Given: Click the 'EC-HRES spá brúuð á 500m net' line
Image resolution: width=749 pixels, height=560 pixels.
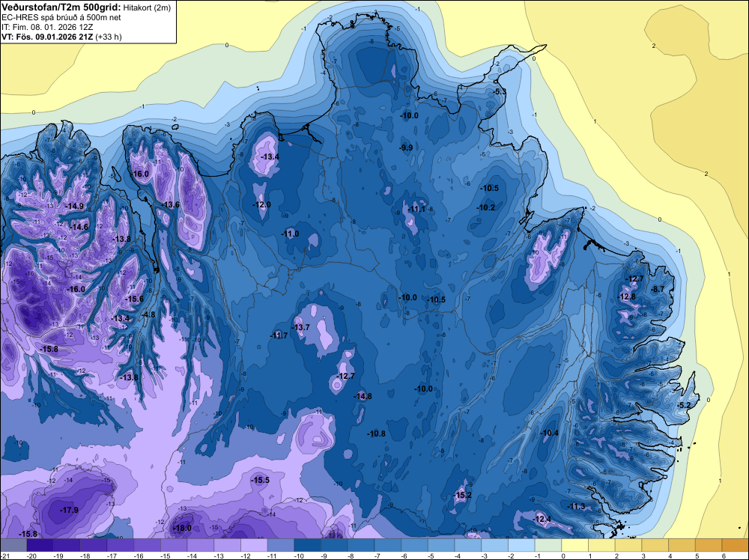Looking at the screenshot, I should tap(61, 17).
